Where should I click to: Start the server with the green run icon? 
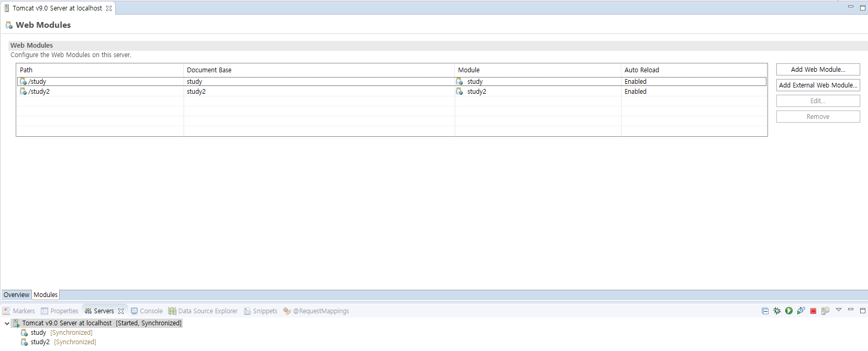pyautogui.click(x=789, y=311)
